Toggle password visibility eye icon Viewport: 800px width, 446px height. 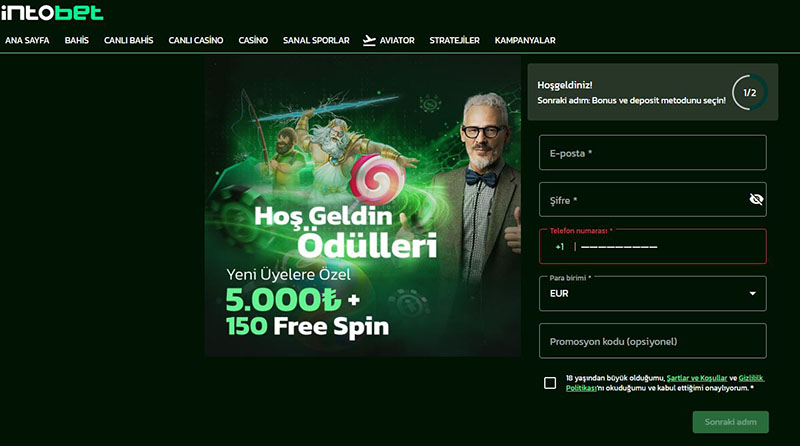[756, 199]
